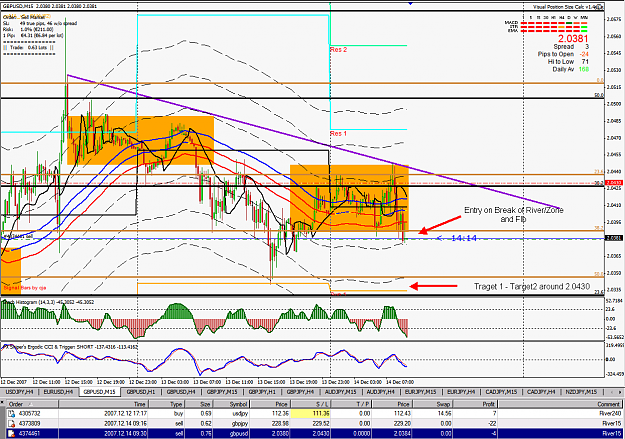Click the S / L column header
Screen dimensions: 625x439
[311, 404]
